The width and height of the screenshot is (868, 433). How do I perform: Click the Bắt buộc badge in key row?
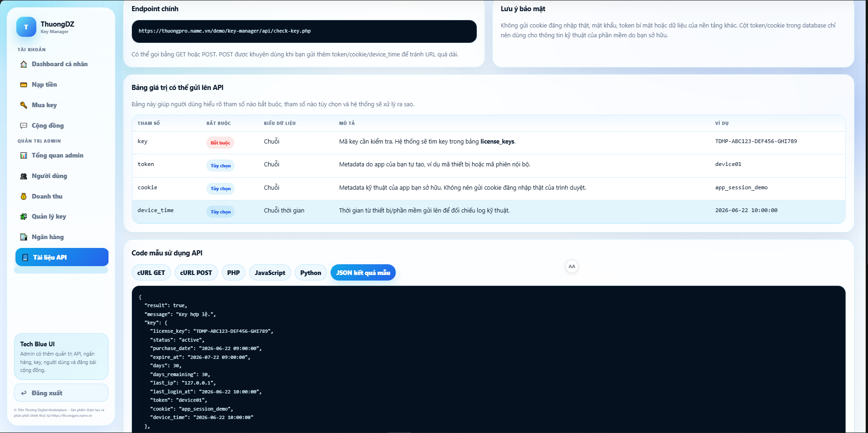220,143
